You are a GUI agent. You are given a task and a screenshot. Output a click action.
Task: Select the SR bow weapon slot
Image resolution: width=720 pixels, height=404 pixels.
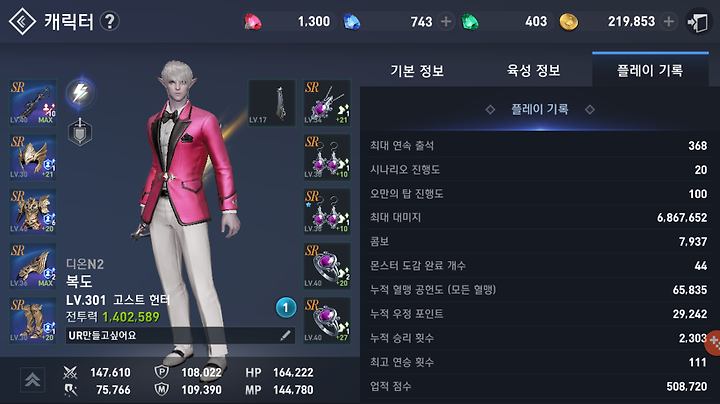click(33, 102)
